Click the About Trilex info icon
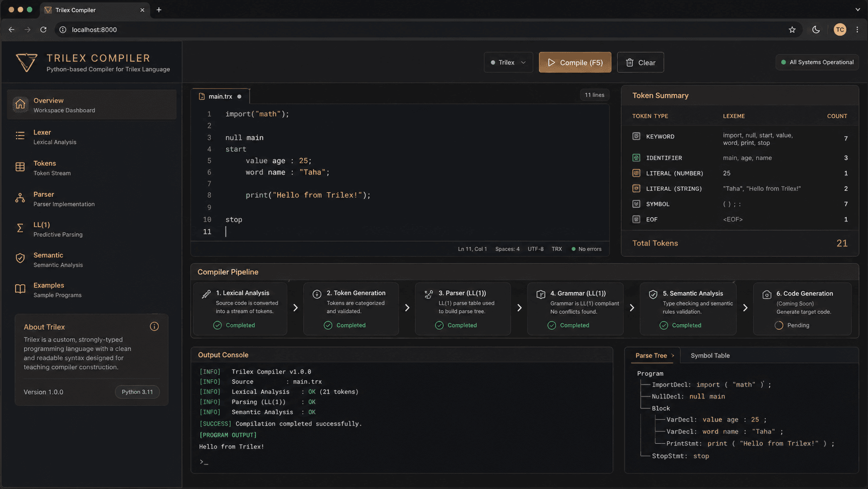This screenshot has height=489, width=868. click(154, 326)
